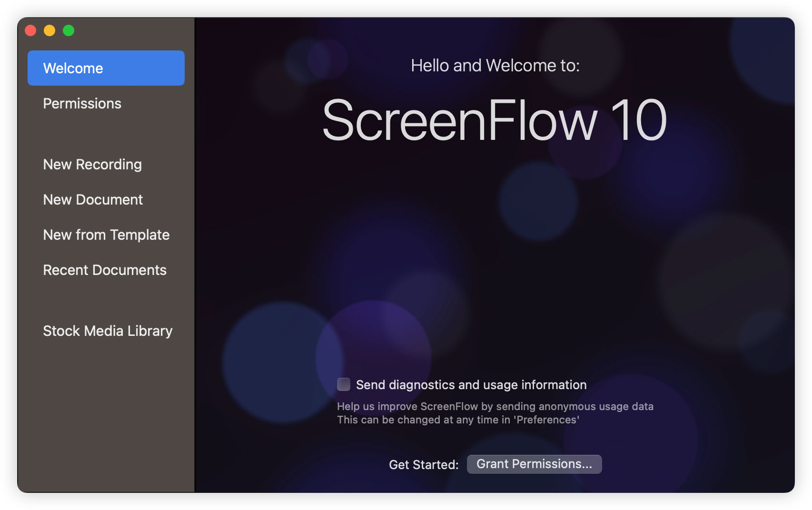Open New Document option
812x510 pixels.
(x=106, y=199)
